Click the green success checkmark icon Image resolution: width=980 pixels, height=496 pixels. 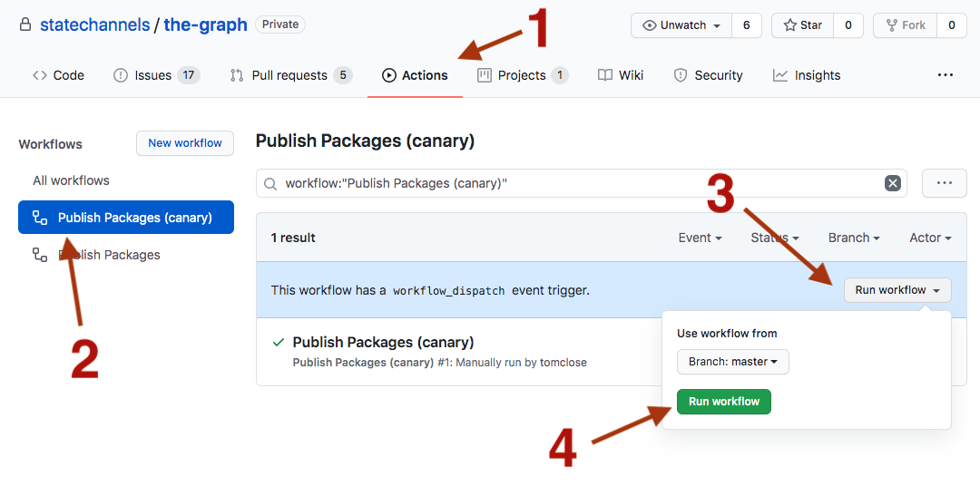pyautogui.click(x=279, y=343)
